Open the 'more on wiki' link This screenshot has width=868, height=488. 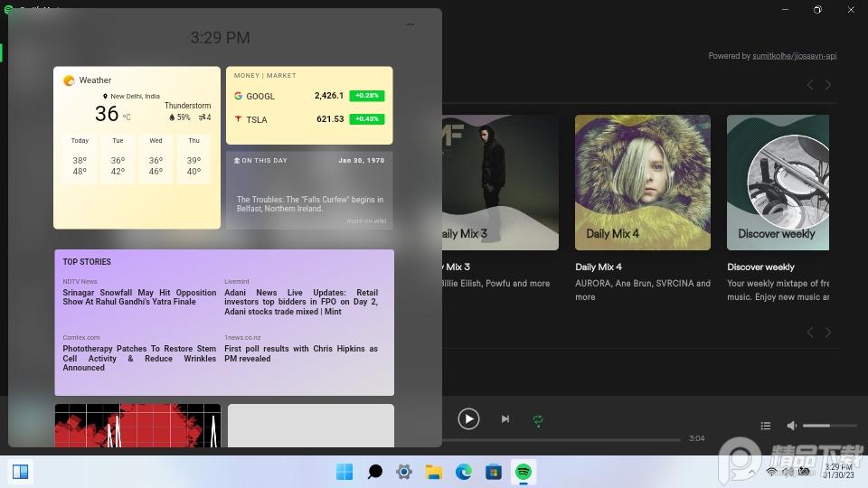click(x=366, y=221)
